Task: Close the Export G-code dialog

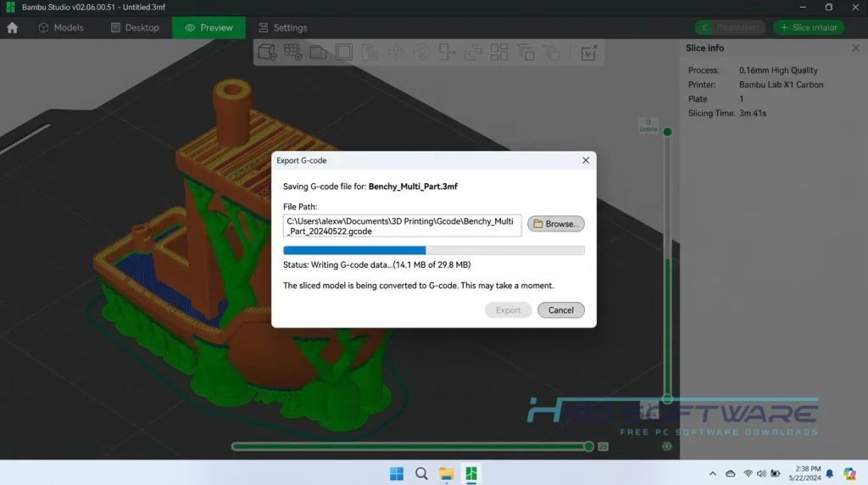Action: pyautogui.click(x=586, y=160)
